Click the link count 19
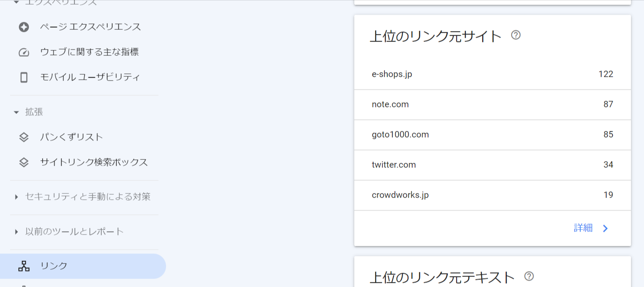The image size is (644, 287). (608, 195)
